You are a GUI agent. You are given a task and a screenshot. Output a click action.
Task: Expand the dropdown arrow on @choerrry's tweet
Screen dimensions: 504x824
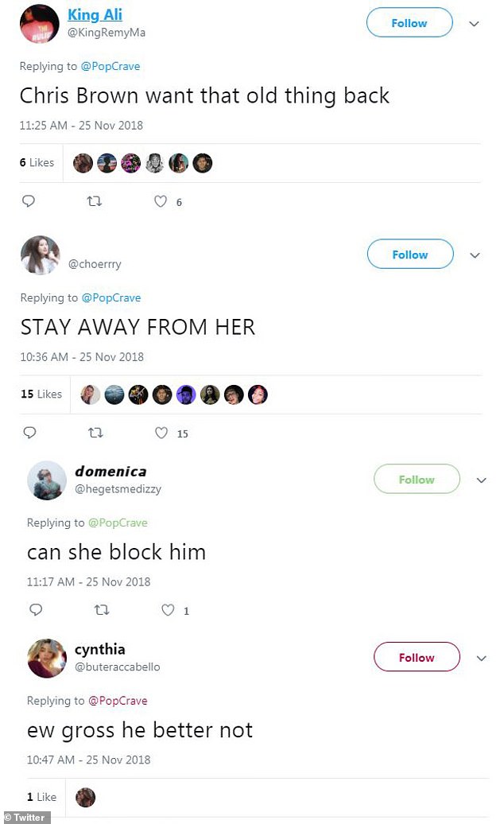pyautogui.click(x=475, y=255)
